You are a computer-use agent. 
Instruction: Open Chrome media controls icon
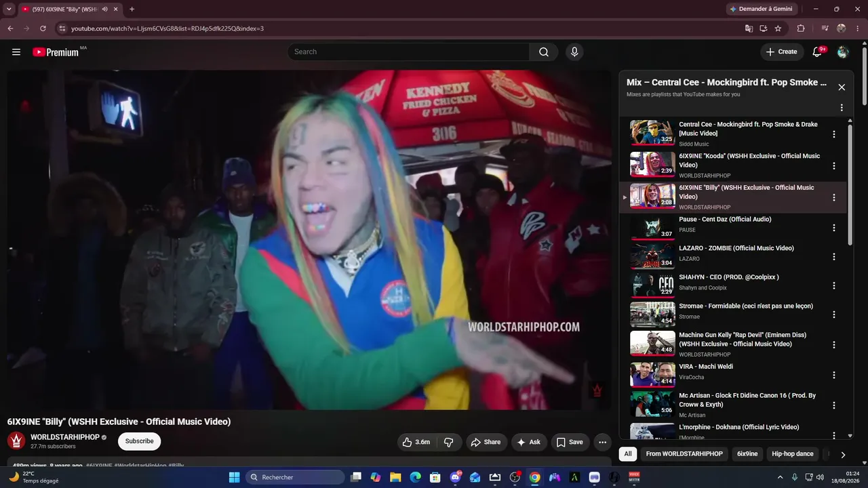pyautogui.click(x=825, y=28)
